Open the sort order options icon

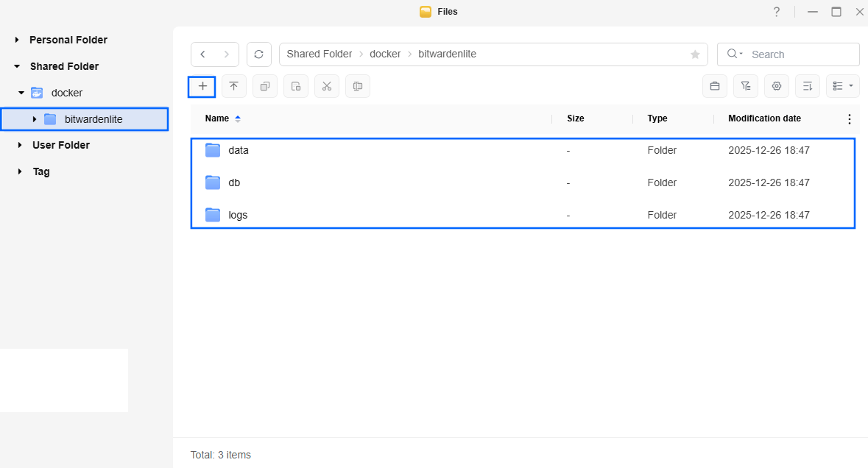point(808,86)
